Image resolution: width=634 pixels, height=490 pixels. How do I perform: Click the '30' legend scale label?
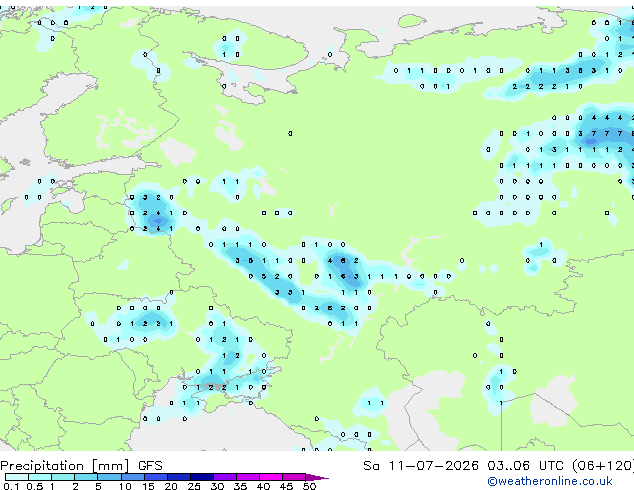(217, 486)
